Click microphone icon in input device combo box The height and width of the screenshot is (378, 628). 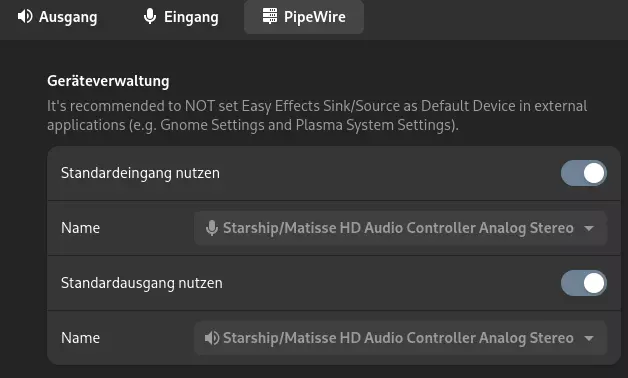(212, 228)
